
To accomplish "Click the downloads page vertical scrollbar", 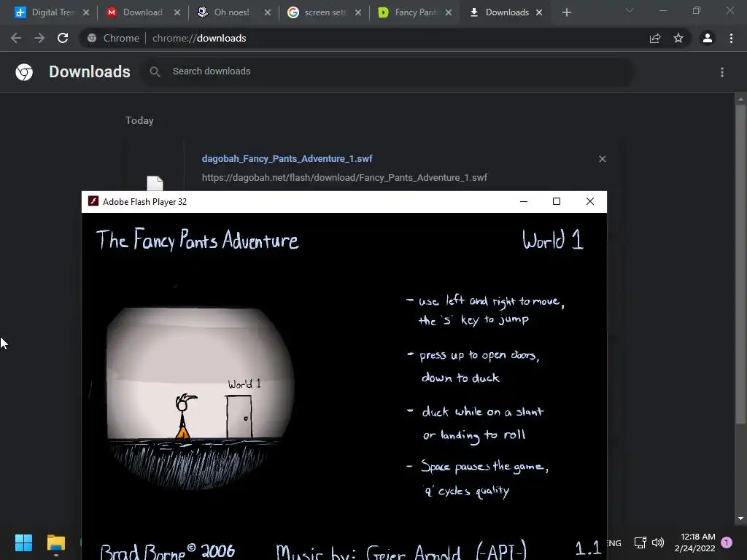I will [740, 264].
